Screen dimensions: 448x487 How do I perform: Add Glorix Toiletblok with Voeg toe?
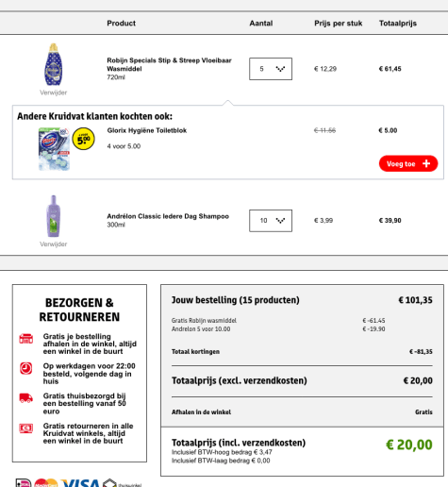point(408,163)
